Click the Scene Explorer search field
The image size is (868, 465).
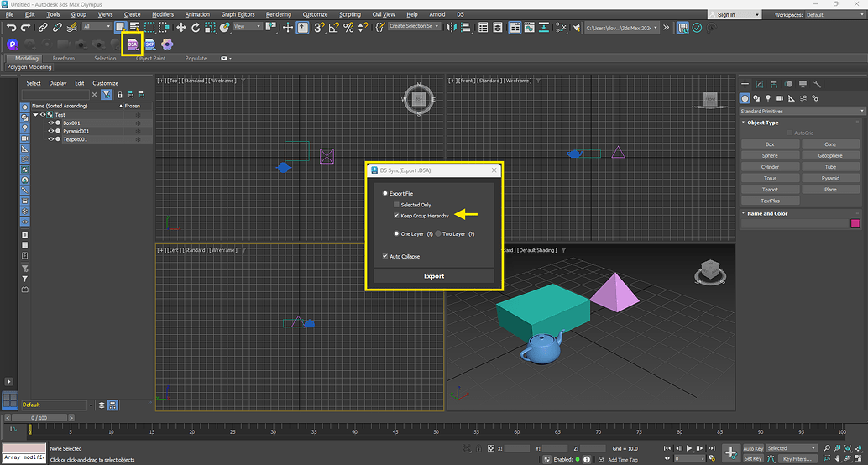pos(55,95)
